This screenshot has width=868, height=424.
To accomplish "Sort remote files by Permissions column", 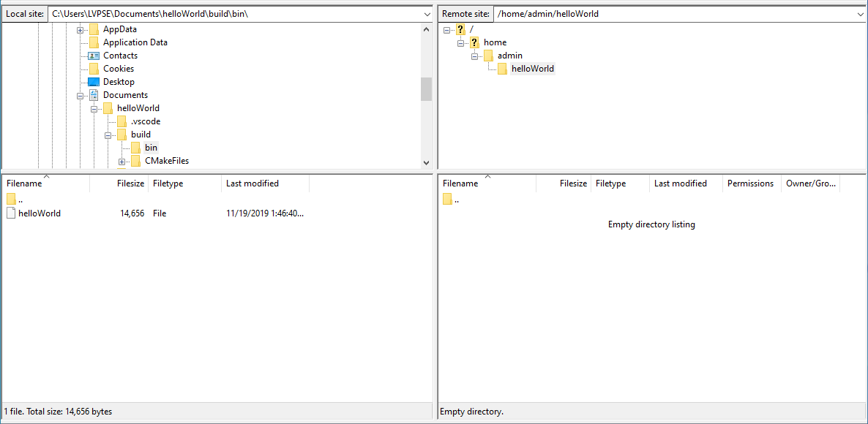I will tap(750, 183).
